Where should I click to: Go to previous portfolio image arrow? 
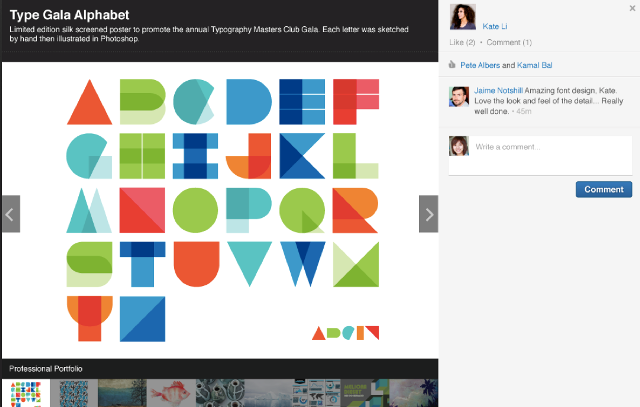11,214
